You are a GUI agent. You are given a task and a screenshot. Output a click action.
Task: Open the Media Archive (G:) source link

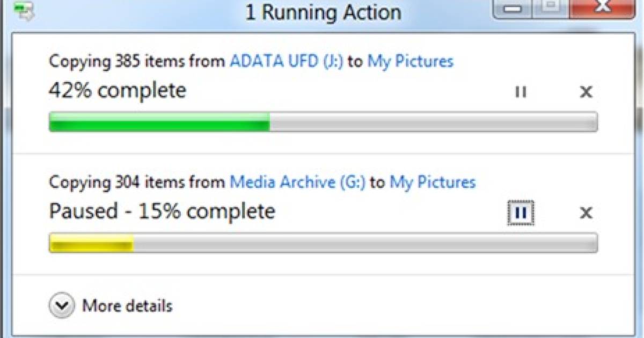point(297,182)
